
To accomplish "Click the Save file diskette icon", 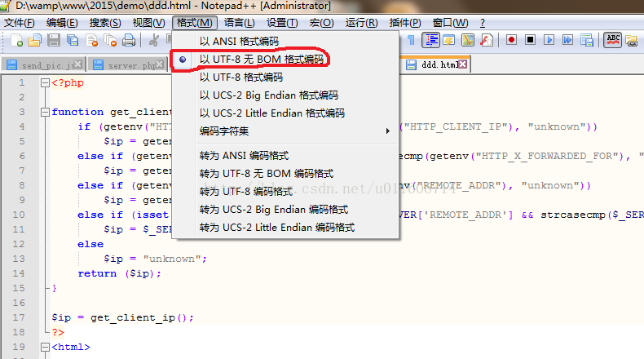I will click(x=53, y=40).
